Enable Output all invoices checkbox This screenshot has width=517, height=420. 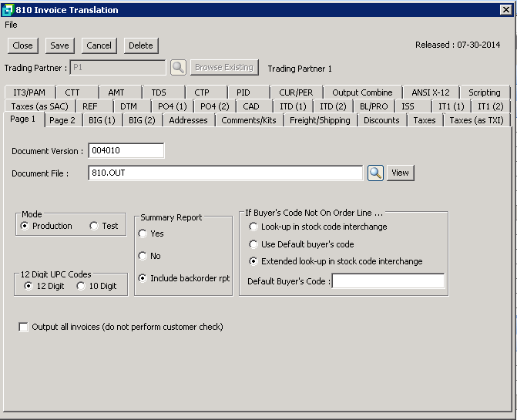tap(23, 327)
